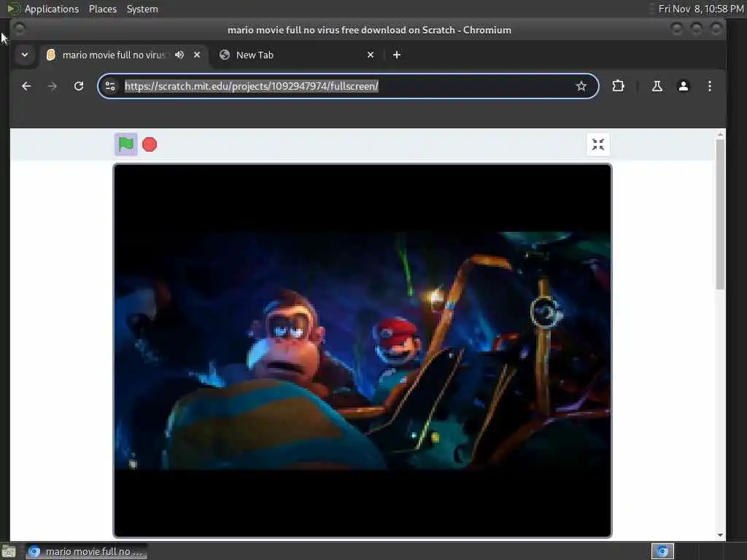Screen dimensions: 747x560
Task: Click the clock showing Fri Nov 8
Action: point(701,9)
